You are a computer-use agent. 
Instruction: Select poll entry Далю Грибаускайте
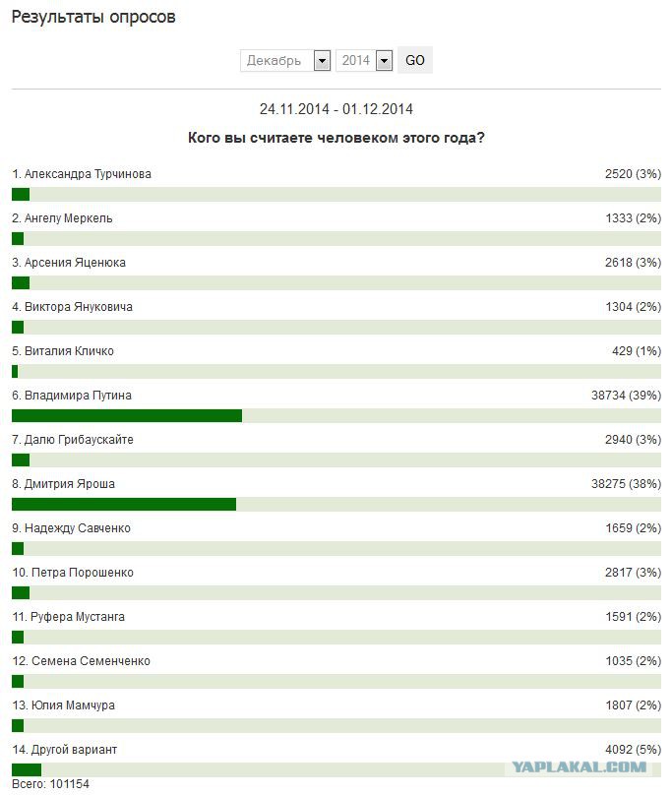click(73, 440)
